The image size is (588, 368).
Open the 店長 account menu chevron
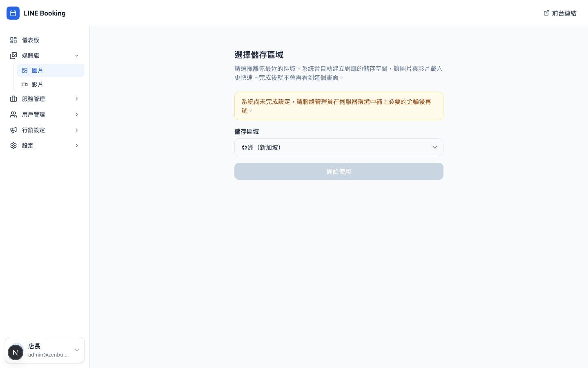tap(77, 350)
